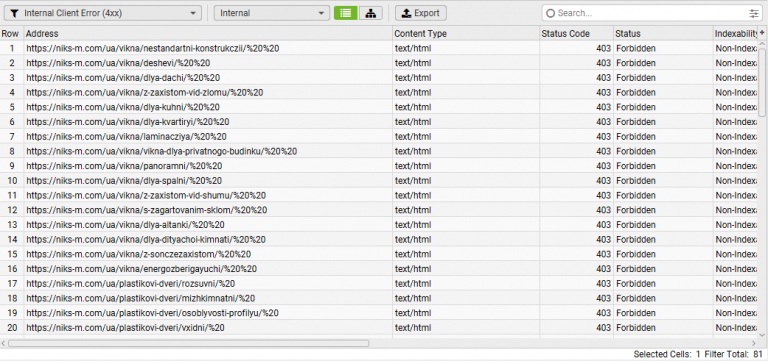Viewport: 768px width, 361px height.
Task: Select the plastikovi-dveri/rozsuvni URL row
Action: pyautogui.click(x=130, y=284)
